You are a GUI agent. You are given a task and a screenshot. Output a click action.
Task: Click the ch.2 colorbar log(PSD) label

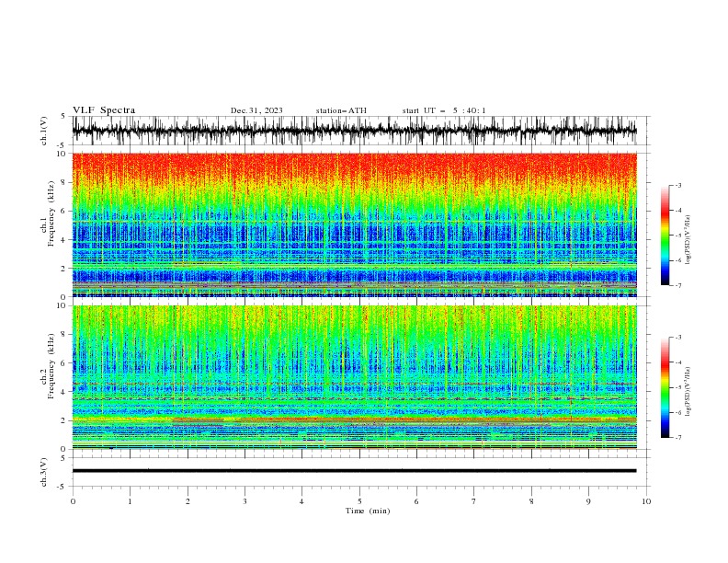[688, 392]
